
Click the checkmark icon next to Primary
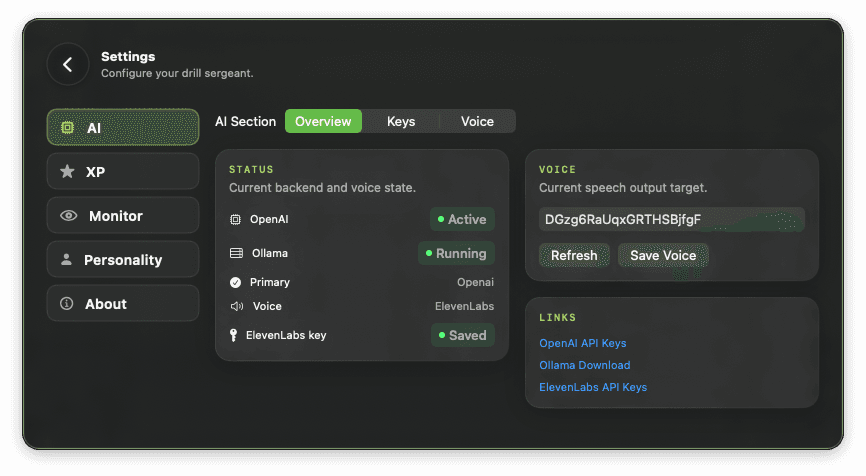pos(235,282)
